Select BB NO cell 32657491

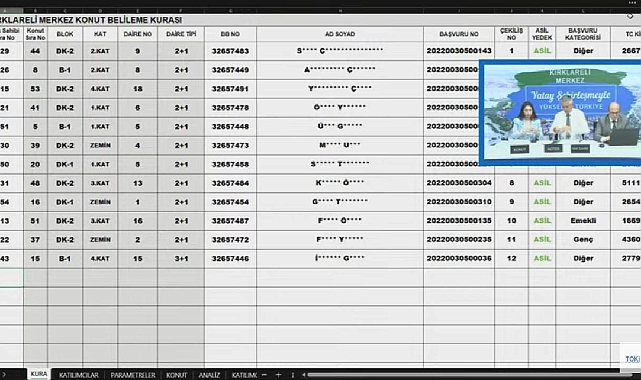point(231,89)
